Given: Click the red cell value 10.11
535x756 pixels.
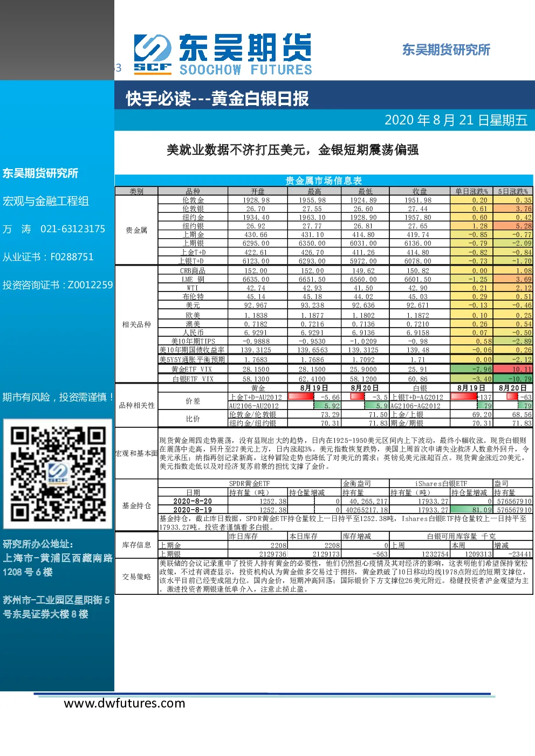Looking at the screenshot, I should pos(522,369).
